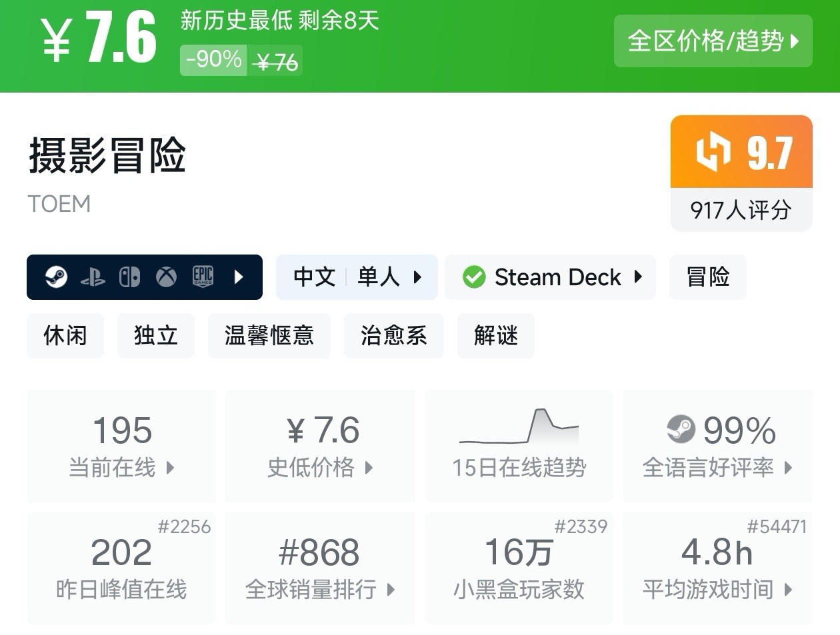Open the 9.7 rating score badge
The height and width of the screenshot is (635, 840).
click(x=741, y=152)
